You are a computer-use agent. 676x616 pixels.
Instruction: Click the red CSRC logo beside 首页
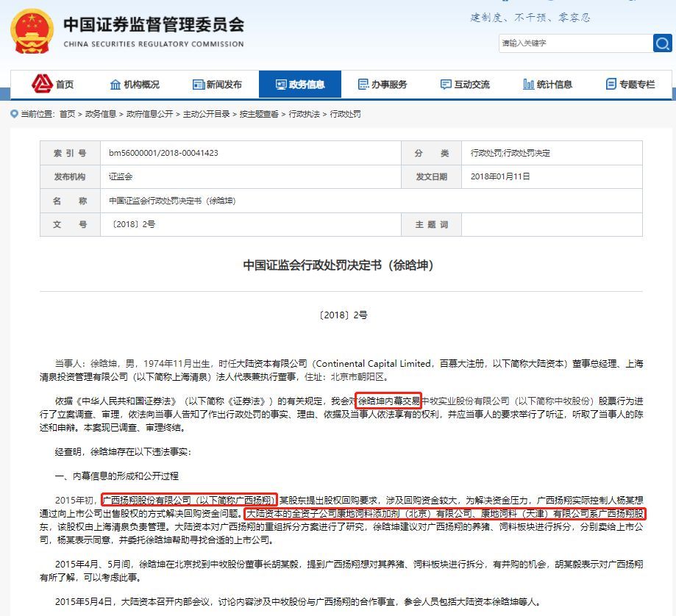(x=42, y=84)
